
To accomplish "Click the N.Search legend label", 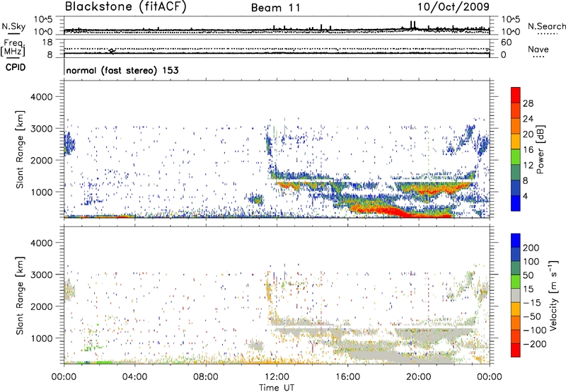I will (x=546, y=26).
